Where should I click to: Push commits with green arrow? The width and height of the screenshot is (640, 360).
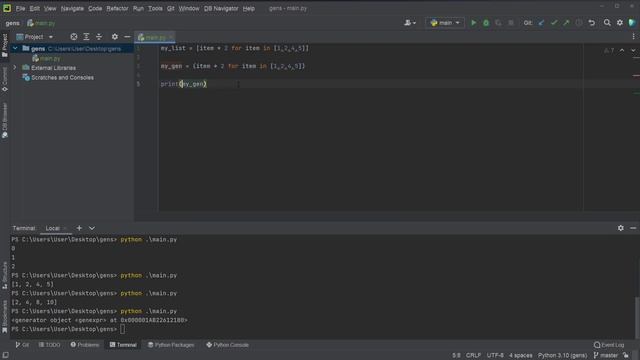[x=566, y=23]
